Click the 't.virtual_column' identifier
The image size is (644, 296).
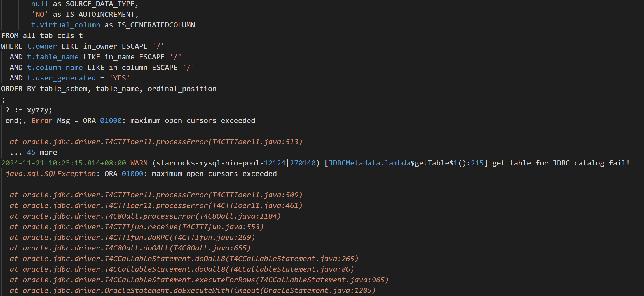click(65, 25)
